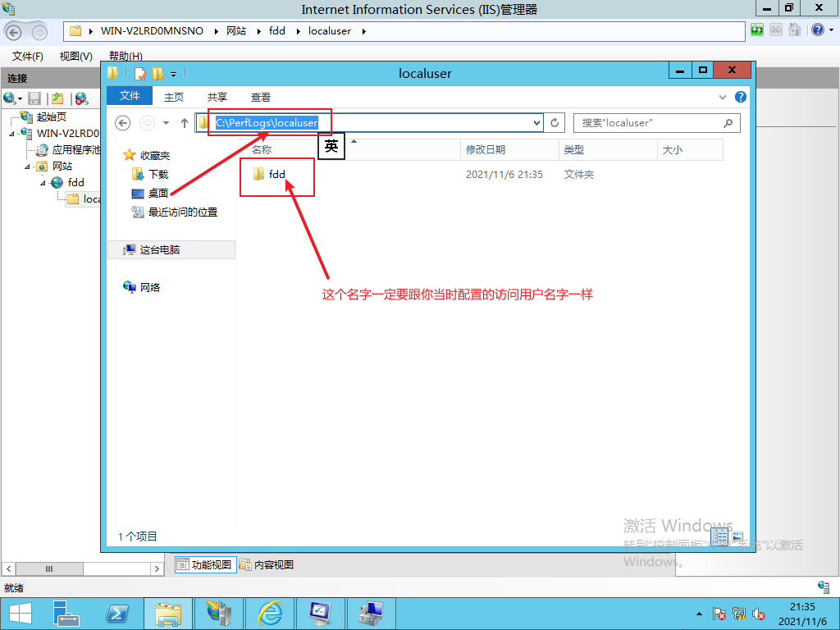Open the 视图(V) menu in IIS Manager
The width and height of the screenshot is (840, 630).
[75, 57]
